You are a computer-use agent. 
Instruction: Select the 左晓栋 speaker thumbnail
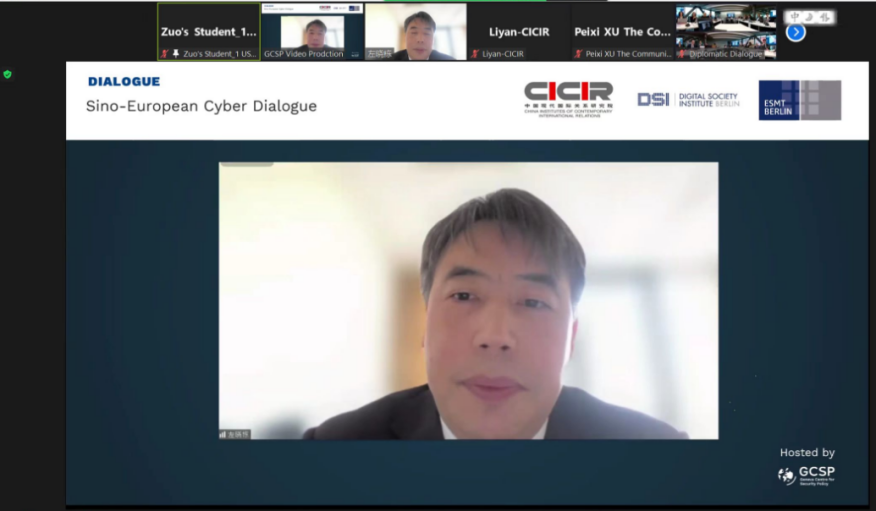click(416, 31)
